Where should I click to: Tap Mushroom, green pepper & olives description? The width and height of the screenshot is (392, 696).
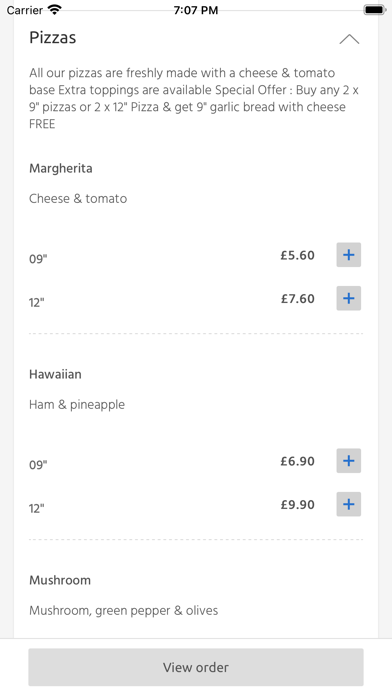[x=123, y=611]
